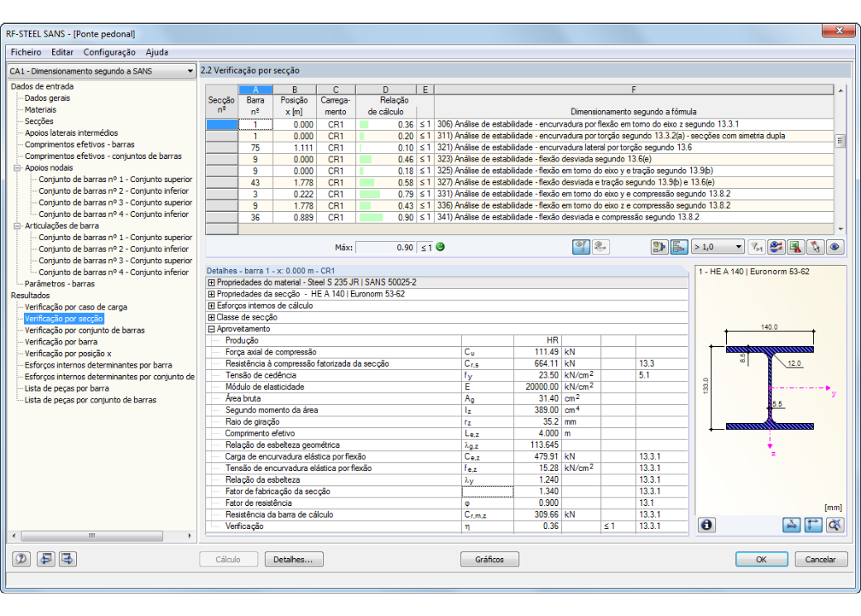
Task: Click the help question mark icon
Action: pos(22,560)
